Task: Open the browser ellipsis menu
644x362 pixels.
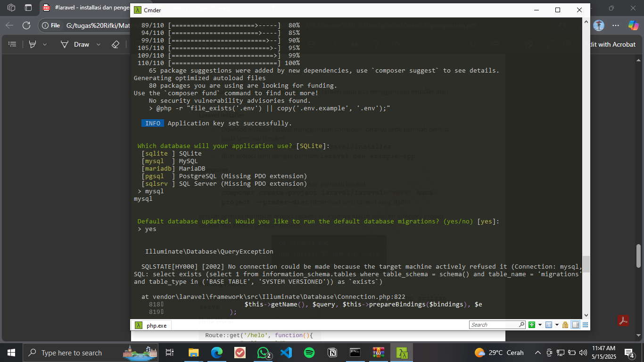Action: point(615,26)
